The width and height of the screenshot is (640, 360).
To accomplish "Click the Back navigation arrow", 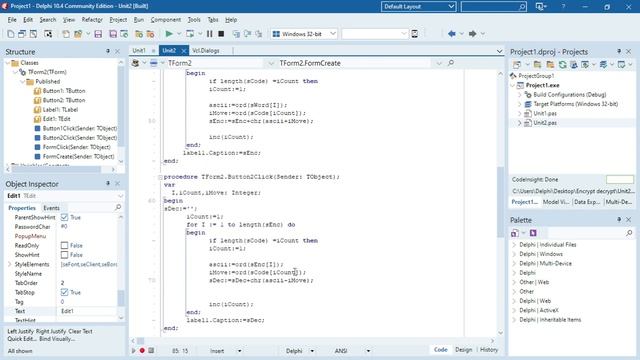I will tap(451, 34).
